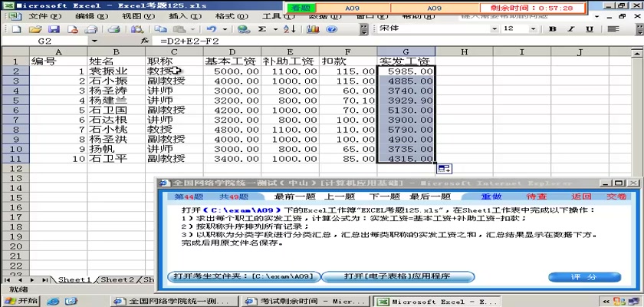Click the first-sheet tab scroll arrow
Image resolution: width=644 pixels, height=307 pixels.
click(x=8, y=280)
